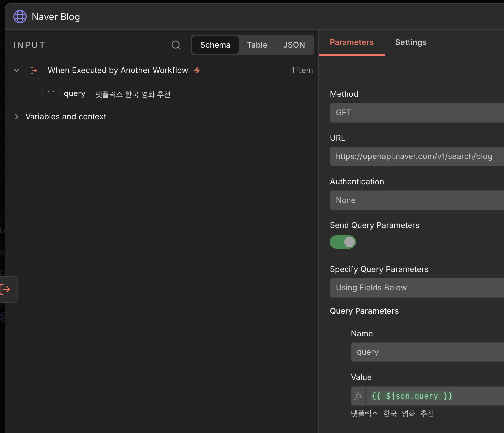This screenshot has width=504, height=433.
Task: Click the text type icon beside query
Action: click(51, 94)
